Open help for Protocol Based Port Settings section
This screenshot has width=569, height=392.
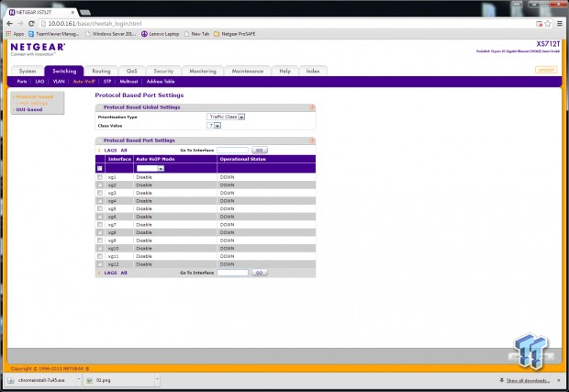coord(312,140)
